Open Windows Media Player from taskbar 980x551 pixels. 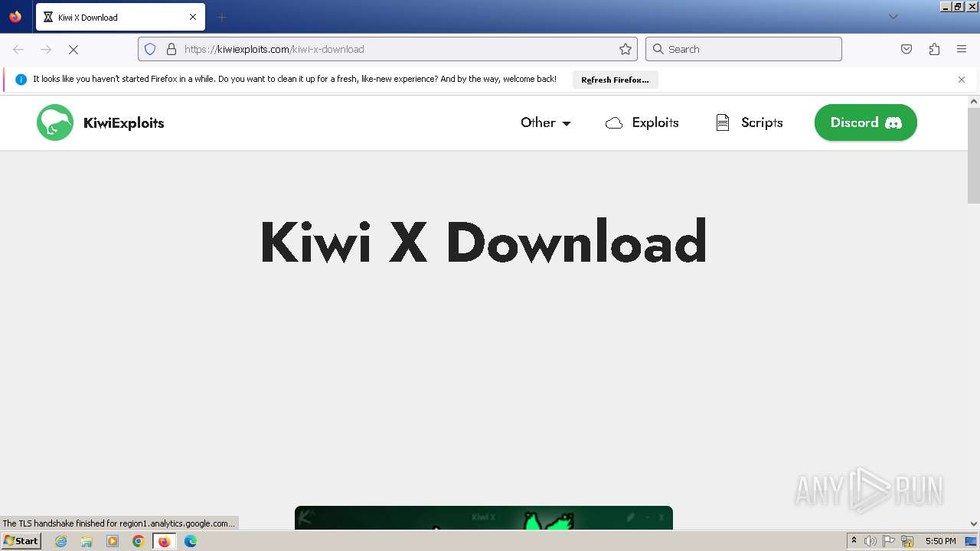click(x=113, y=541)
